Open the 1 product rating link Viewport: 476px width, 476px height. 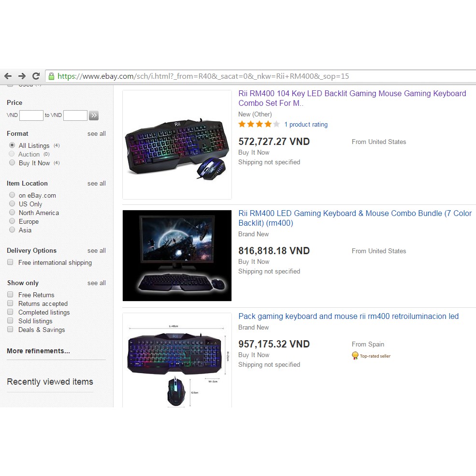click(306, 125)
